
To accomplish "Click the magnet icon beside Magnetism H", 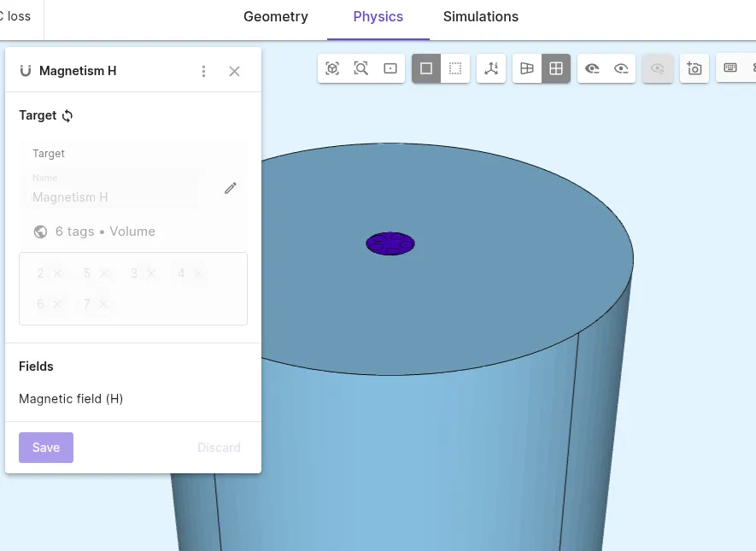I will (x=26, y=71).
